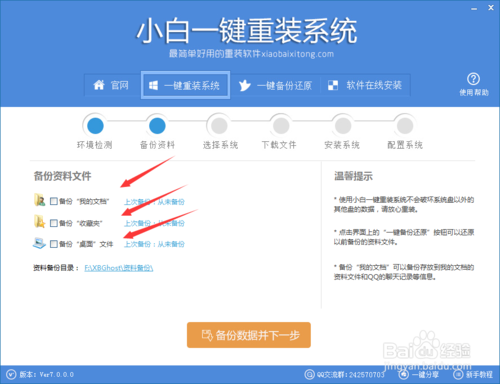Click 上次备份 link for 收藏夹
The image size is (500, 384).
[154, 223]
